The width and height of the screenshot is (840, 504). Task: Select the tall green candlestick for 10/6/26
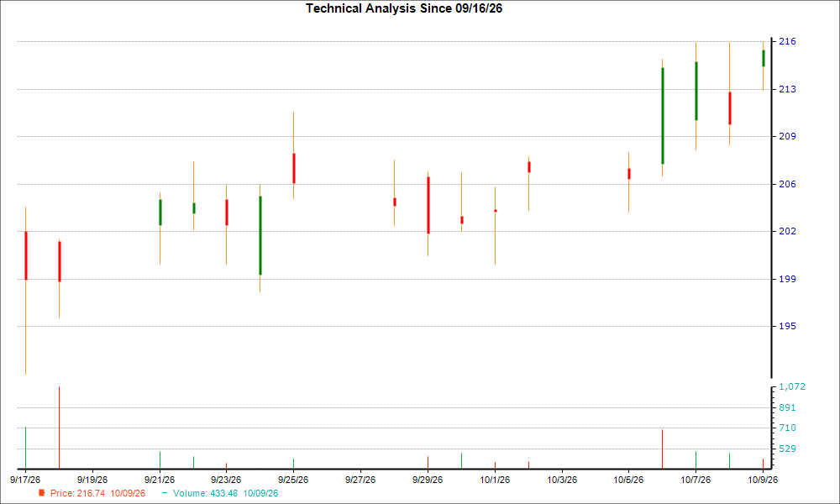(663, 116)
